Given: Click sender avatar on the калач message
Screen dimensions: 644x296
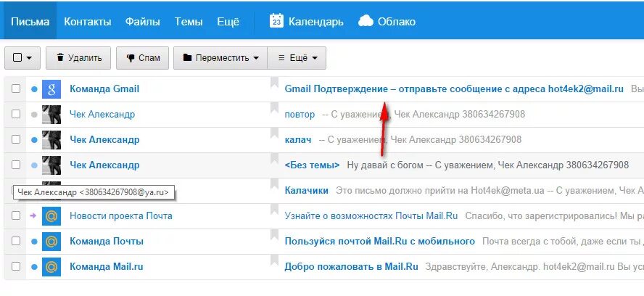Looking at the screenshot, I should point(51,140).
